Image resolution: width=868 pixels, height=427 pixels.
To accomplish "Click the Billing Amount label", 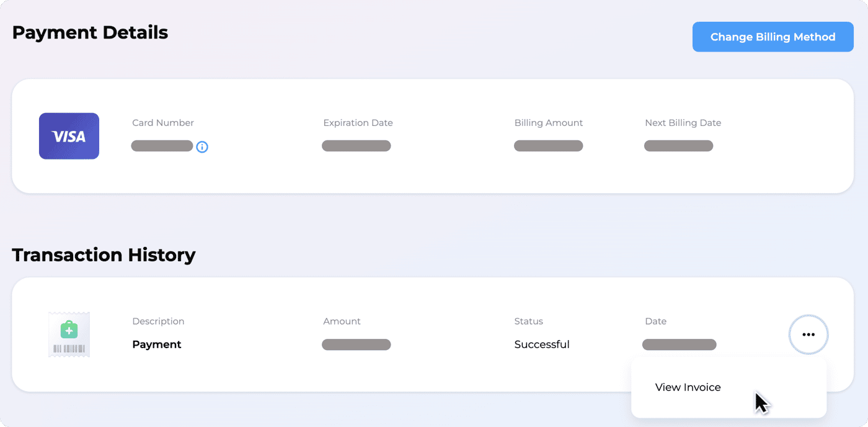I will (x=549, y=123).
